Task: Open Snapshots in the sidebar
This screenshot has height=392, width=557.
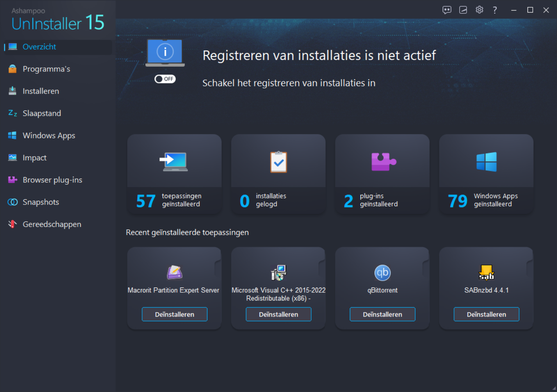Action: tap(58, 202)
